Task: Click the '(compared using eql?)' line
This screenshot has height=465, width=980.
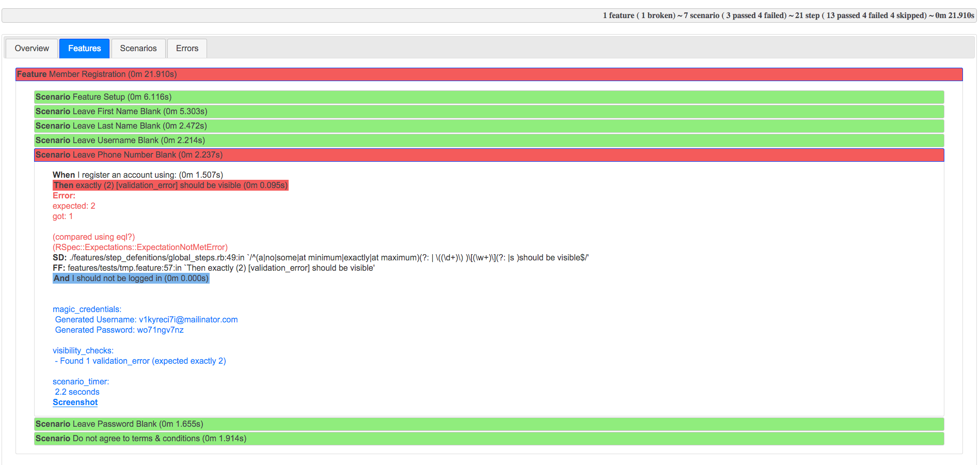Action: click(93, 237)
